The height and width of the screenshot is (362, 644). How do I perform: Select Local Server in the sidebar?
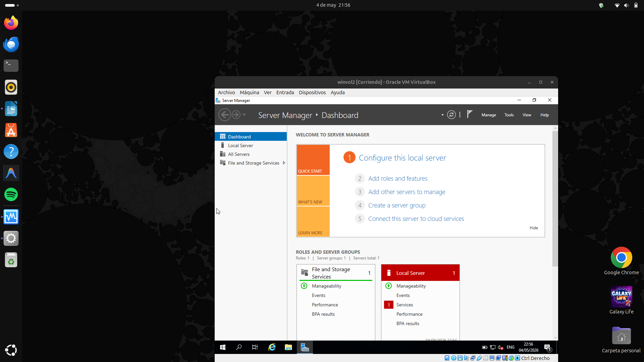[x=251, y=145]
